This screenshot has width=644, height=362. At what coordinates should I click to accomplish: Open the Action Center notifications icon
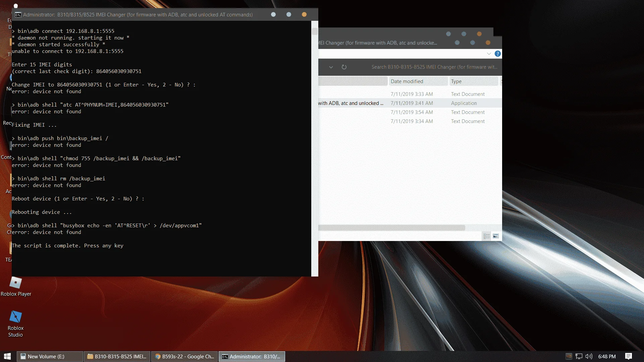629,356
